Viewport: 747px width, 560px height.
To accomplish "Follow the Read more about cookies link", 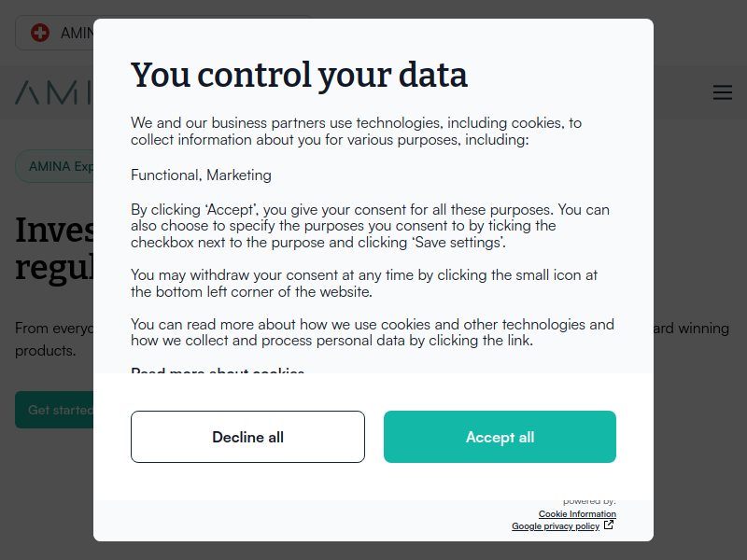I will tap(218, 372).
